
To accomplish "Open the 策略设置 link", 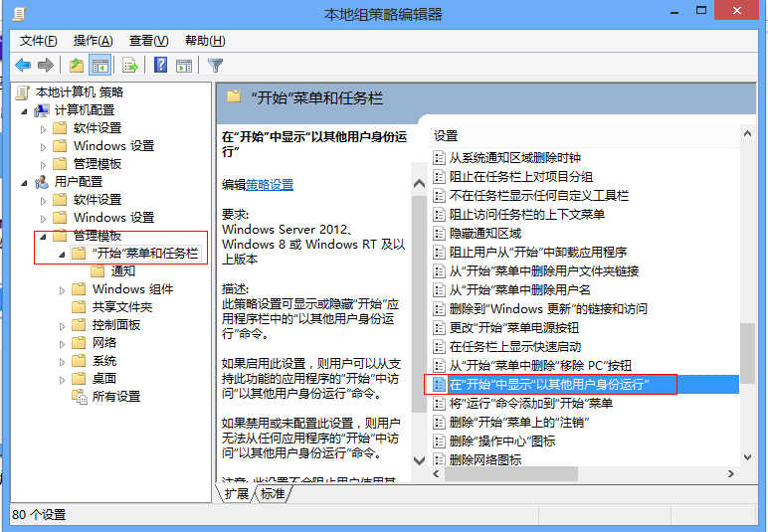I will click(x=270, y=185).
